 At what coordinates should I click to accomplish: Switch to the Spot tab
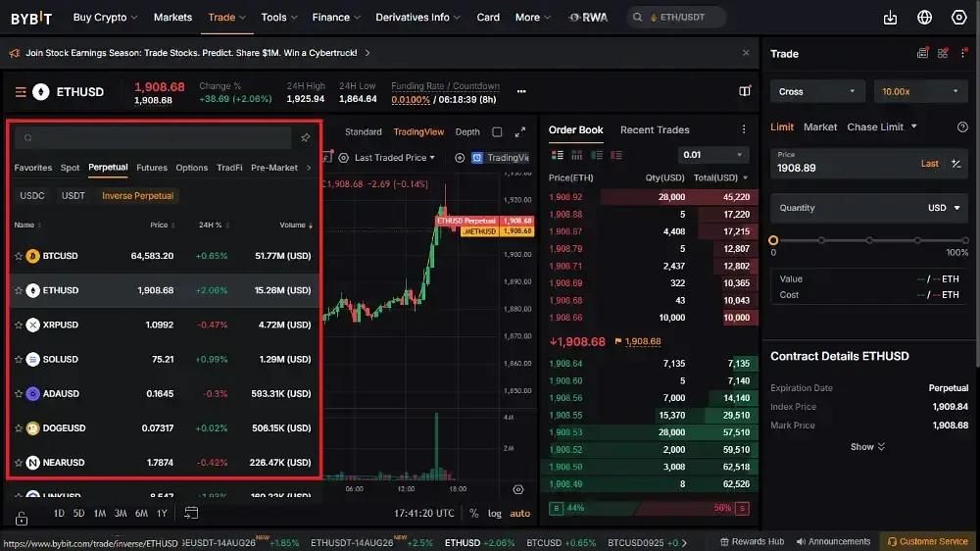[70, 168]
